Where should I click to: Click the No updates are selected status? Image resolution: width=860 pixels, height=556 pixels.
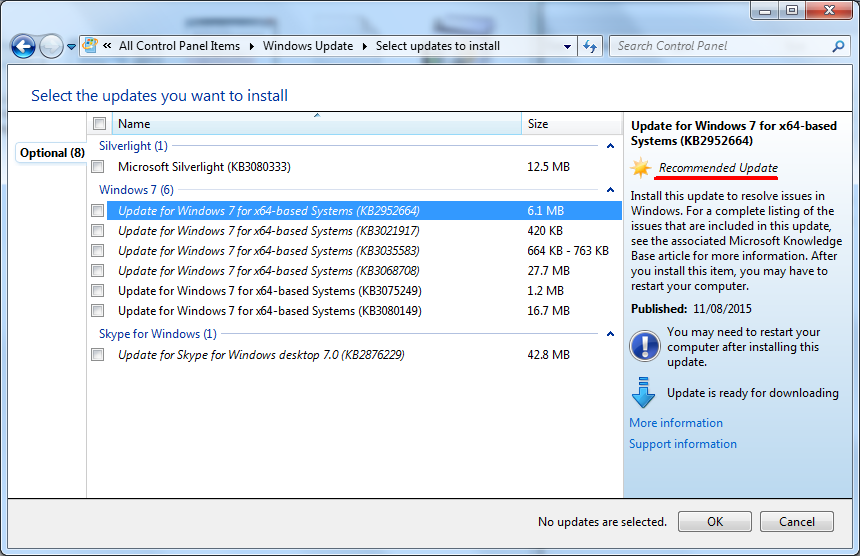(x=602, y=521)
